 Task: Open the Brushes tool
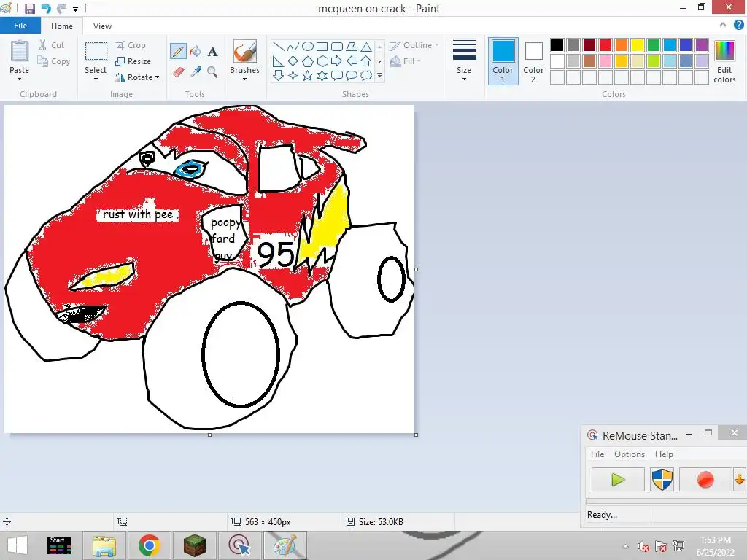click(x=245, y=52)
